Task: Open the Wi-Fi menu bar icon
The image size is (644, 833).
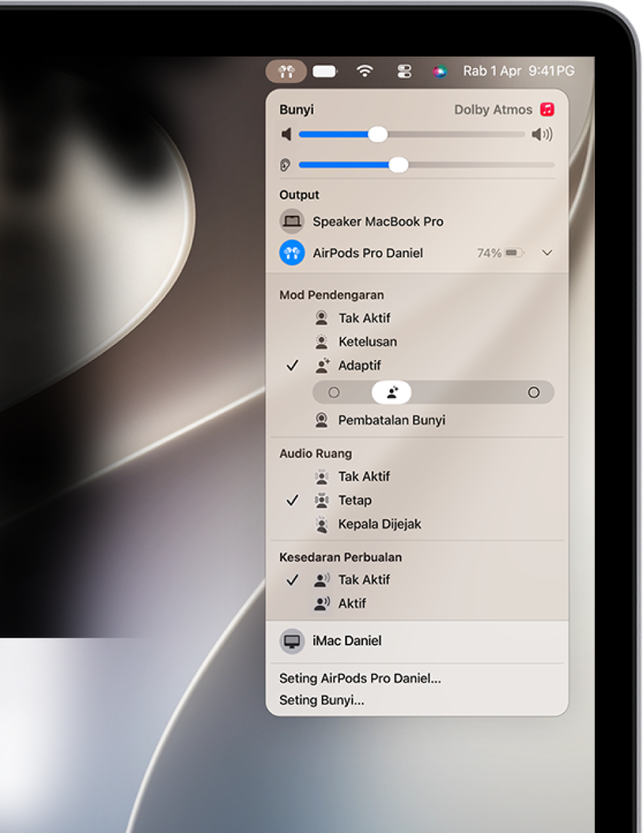Action: 365,71
